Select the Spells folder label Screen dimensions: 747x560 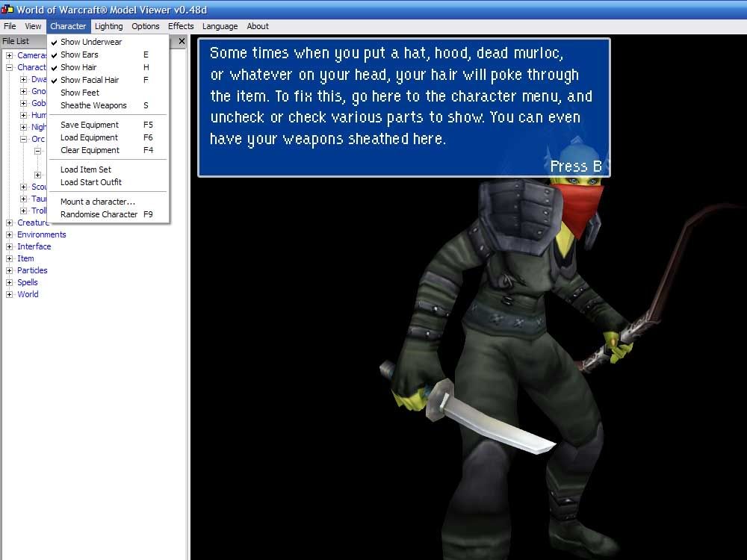tap(27, 282)
